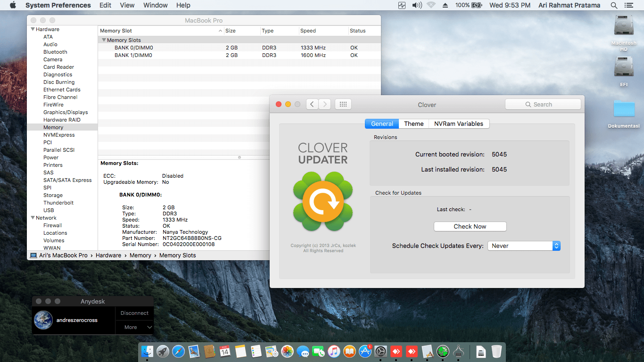Viewport: 644px width, 362px height.
Task: Click the eject icon in menu bar
Action: (x=445, y=5)
